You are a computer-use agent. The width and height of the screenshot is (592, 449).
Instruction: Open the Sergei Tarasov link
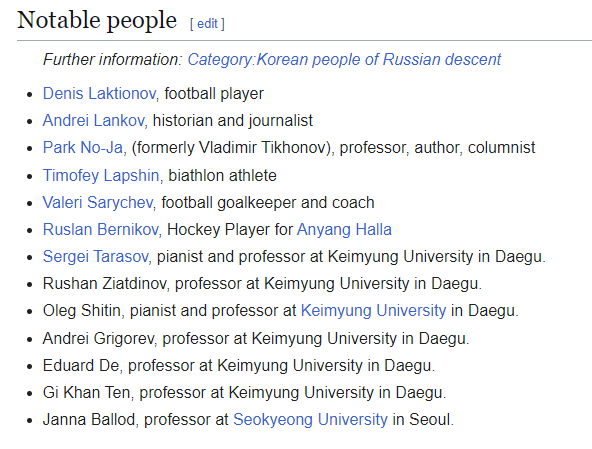pyautogui.click(x=95, y=256)
